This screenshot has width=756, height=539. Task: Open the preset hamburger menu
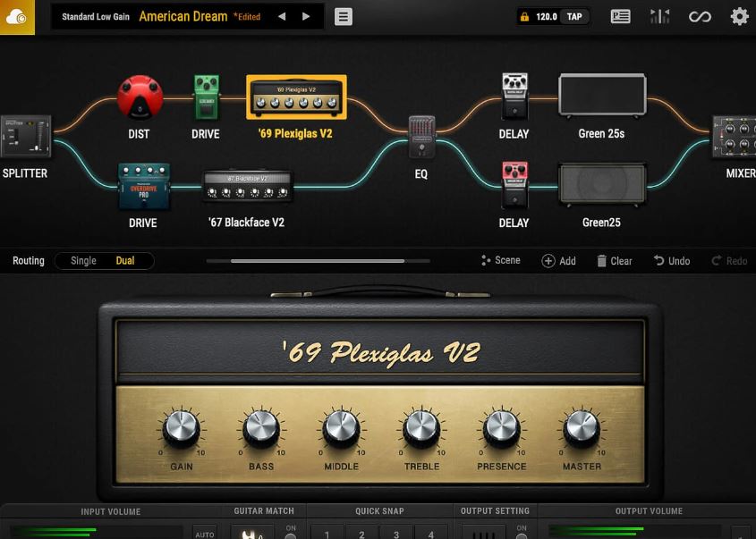click(x=344, y=17)
